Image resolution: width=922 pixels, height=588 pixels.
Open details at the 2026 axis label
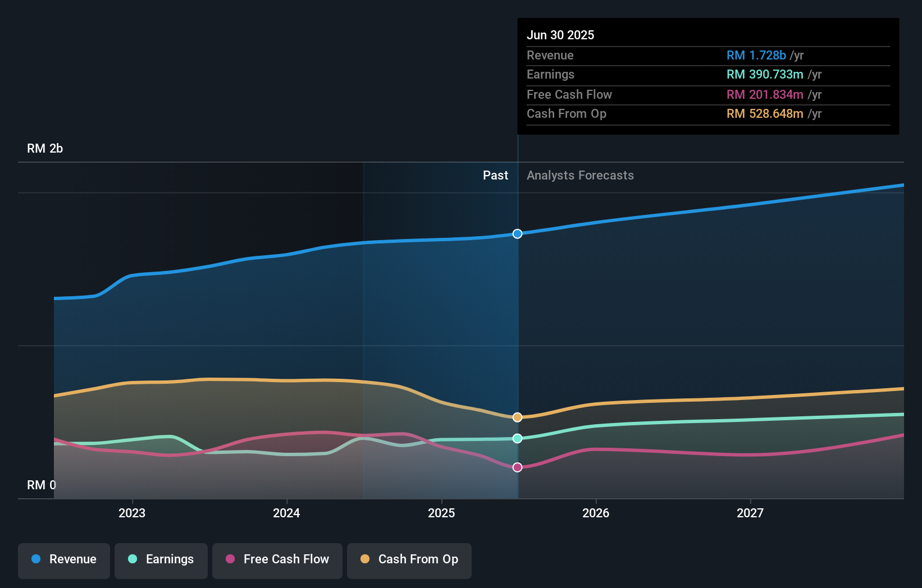pyautogui.click(x=596, y=513)
